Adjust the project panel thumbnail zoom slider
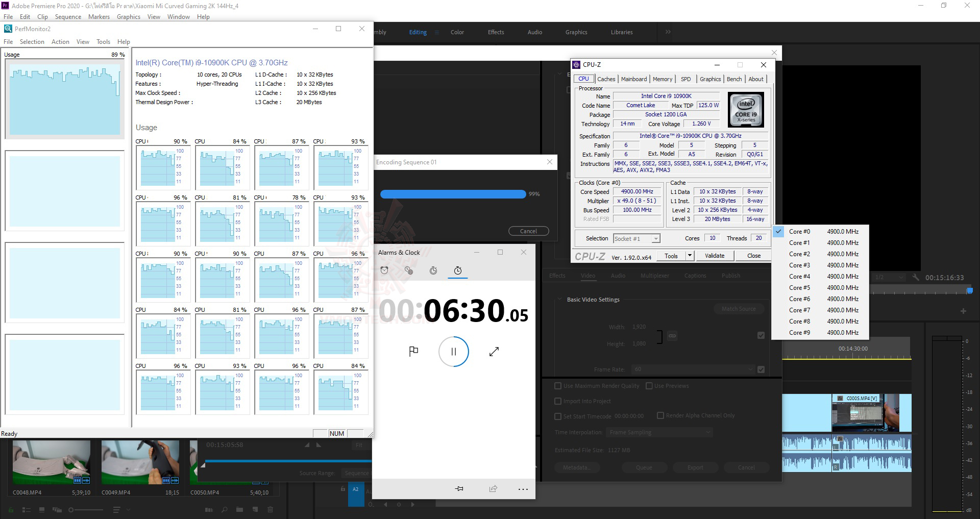Screen dimensions: 980x519 tap(86, 509)
